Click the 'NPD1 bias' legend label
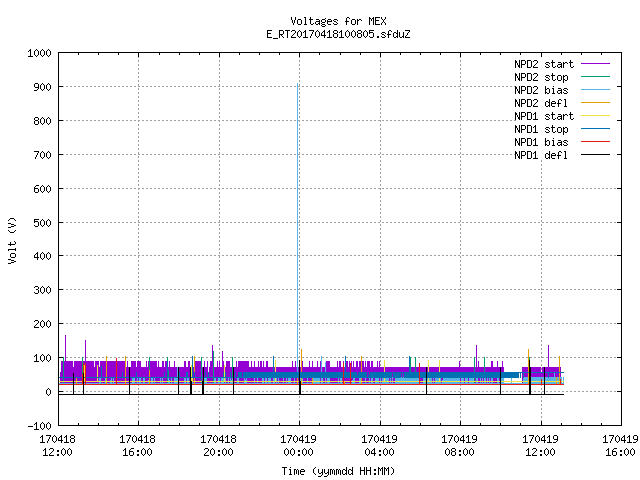Viewport: 640px width, 480px height. pos(541,142)
